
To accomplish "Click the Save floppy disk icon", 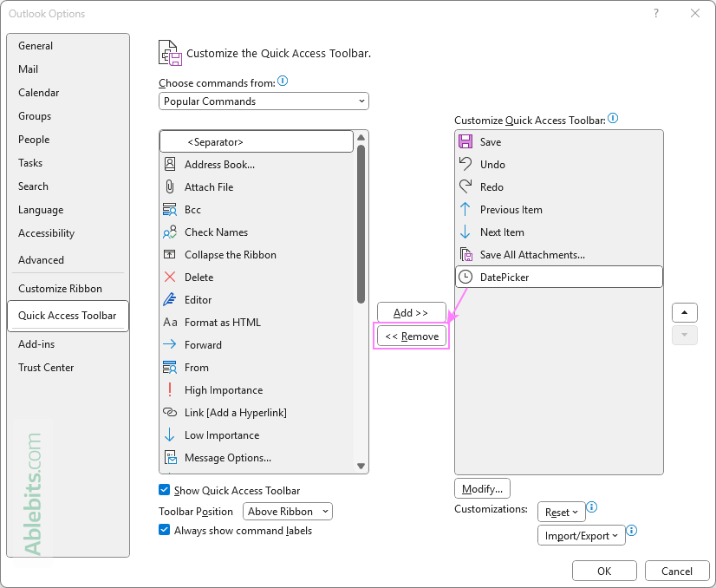I will [465, 141].
